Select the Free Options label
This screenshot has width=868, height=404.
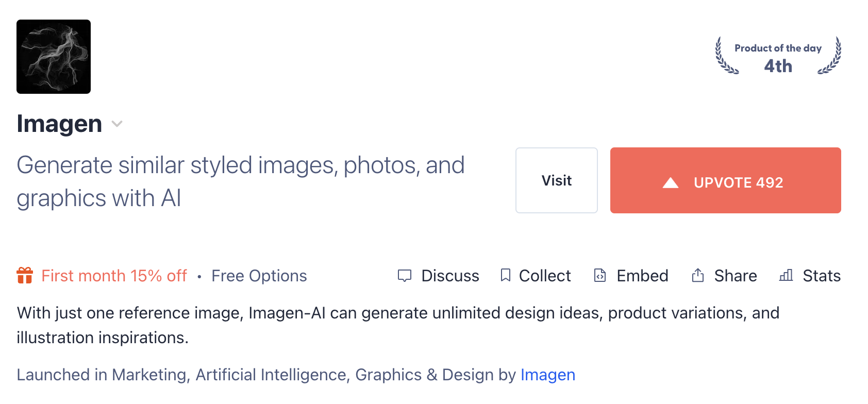259,276
